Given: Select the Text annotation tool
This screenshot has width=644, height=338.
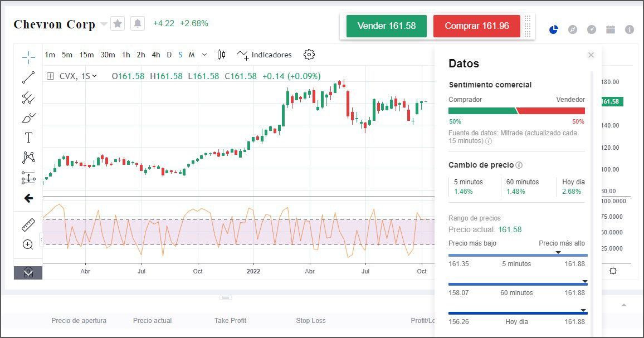Looking at the screenshot, I should tap(28, 138).
